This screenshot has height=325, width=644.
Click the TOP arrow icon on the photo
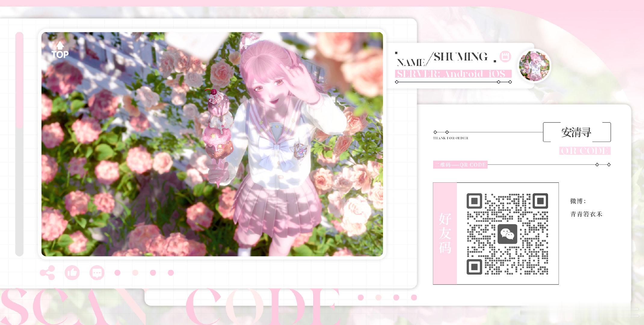60,50
